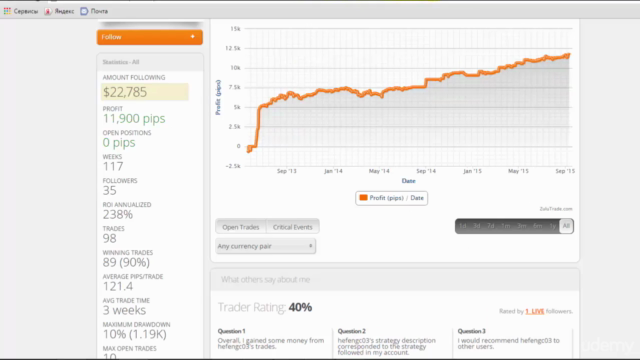Click the 89 (90%) winning trades value

[x=126, y=262]
